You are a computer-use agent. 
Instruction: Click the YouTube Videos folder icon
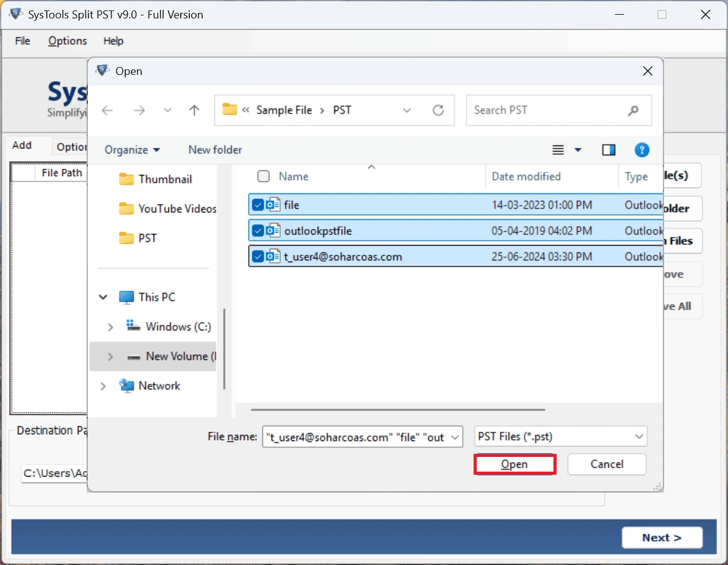coord(127,209)
